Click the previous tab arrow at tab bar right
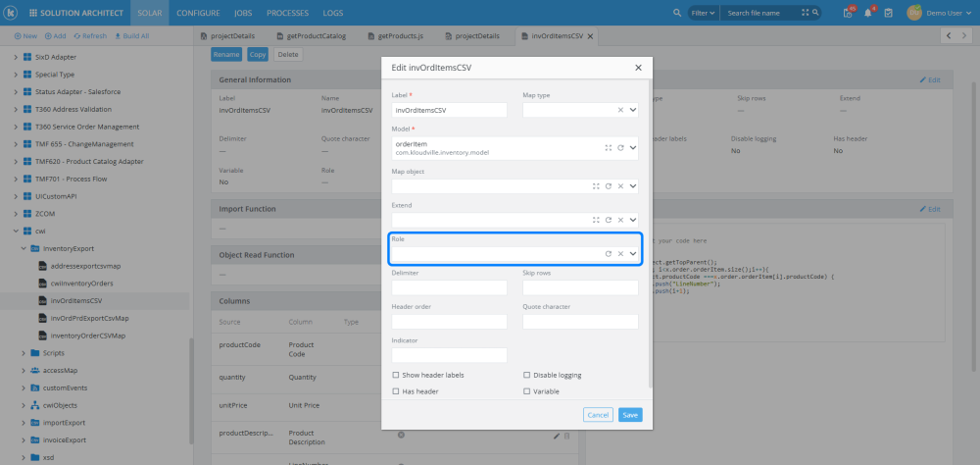 948,36
